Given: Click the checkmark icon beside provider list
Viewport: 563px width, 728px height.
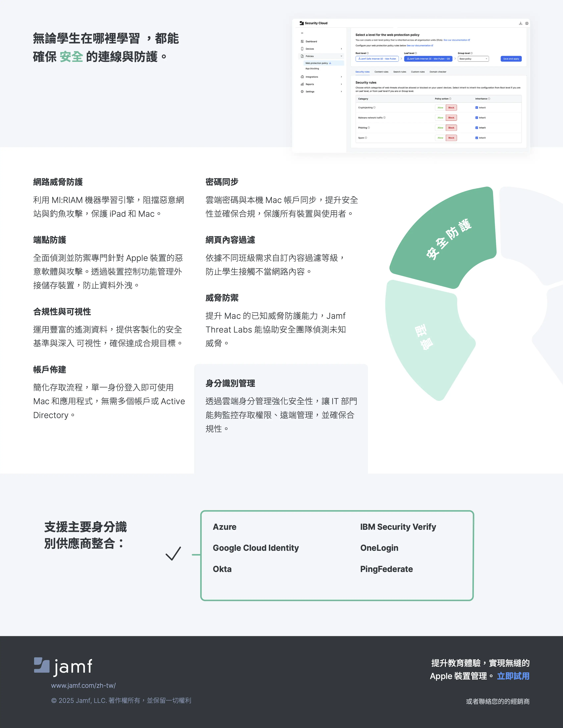Looking at the screenshot, I should pos(173,554).
